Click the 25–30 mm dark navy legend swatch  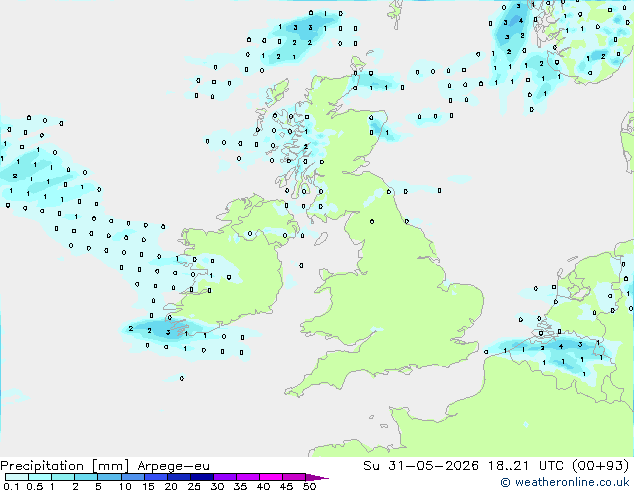click(x=202, y=477)
